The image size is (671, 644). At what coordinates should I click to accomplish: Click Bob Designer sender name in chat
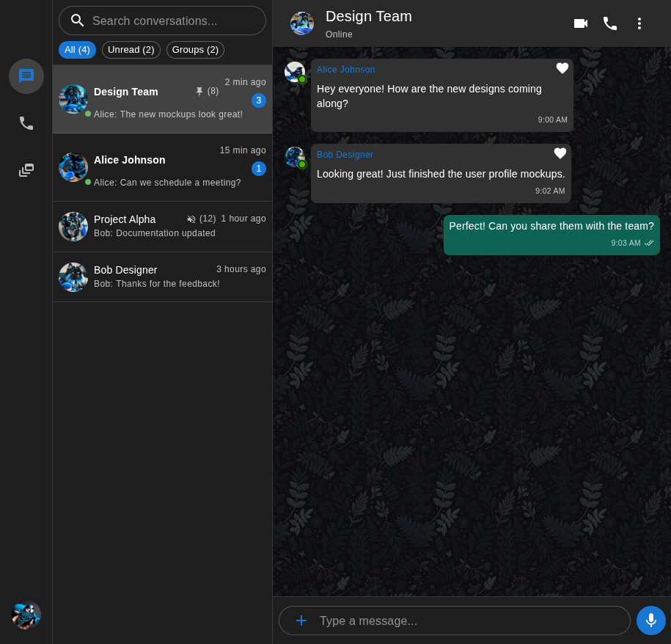[x=345, y=155]
